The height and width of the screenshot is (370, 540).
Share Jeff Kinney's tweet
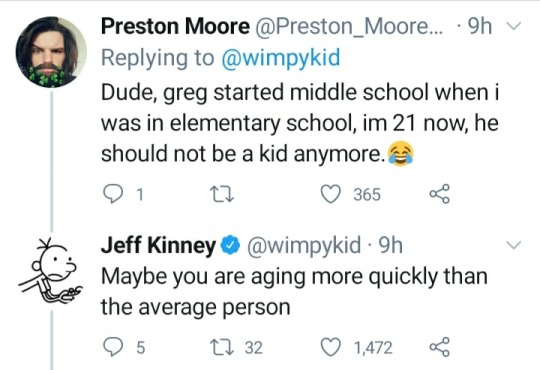[439, 347]
